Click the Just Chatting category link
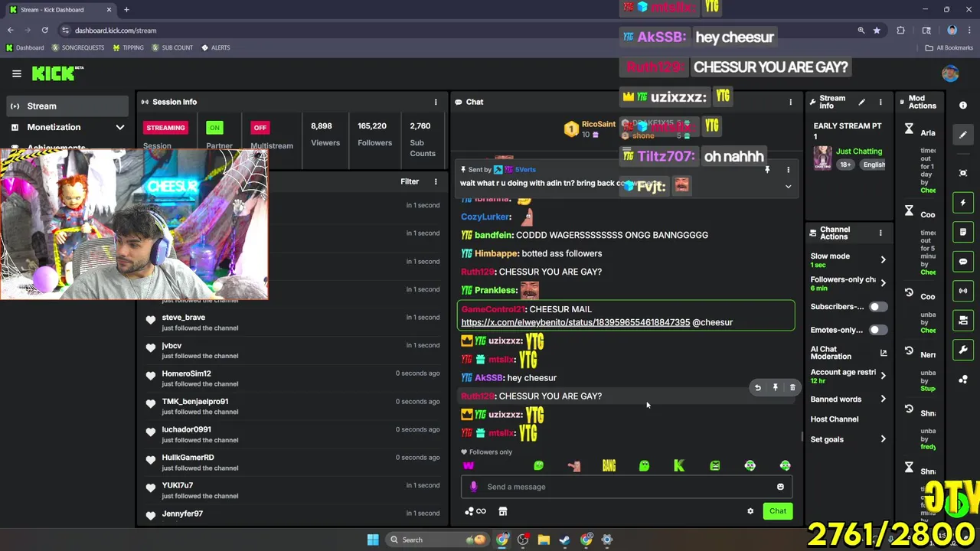This screenshot has width=980, height=551. pyautogui.click(x=859, y=152)
